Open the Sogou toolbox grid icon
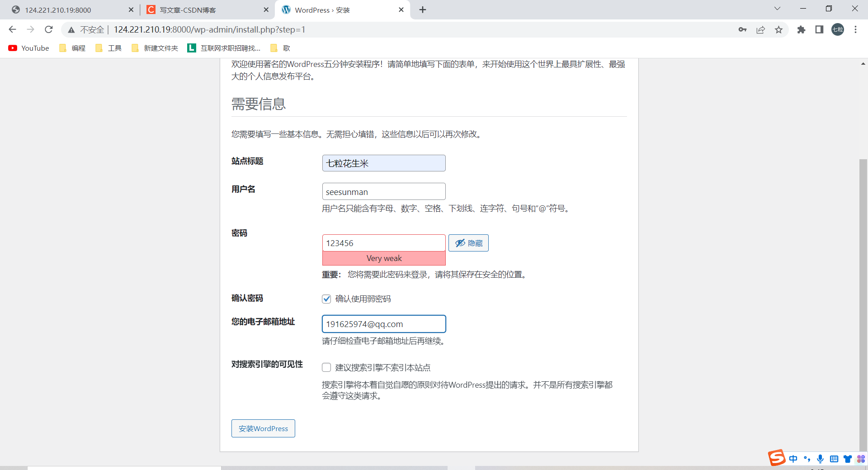 [861, 459]
